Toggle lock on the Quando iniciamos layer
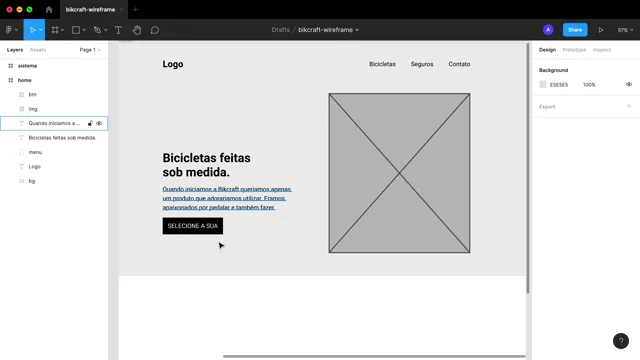The width and height of the screenshot is (640, 360). click(90, 123)
